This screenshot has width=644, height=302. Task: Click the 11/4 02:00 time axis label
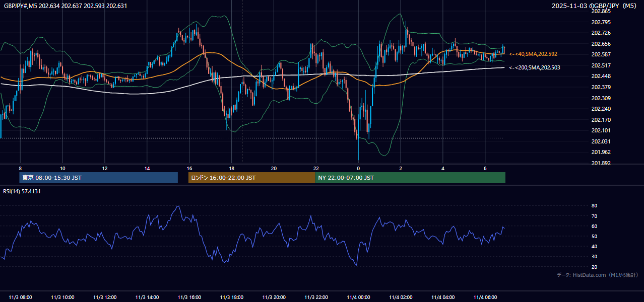[x=401, y=297]
